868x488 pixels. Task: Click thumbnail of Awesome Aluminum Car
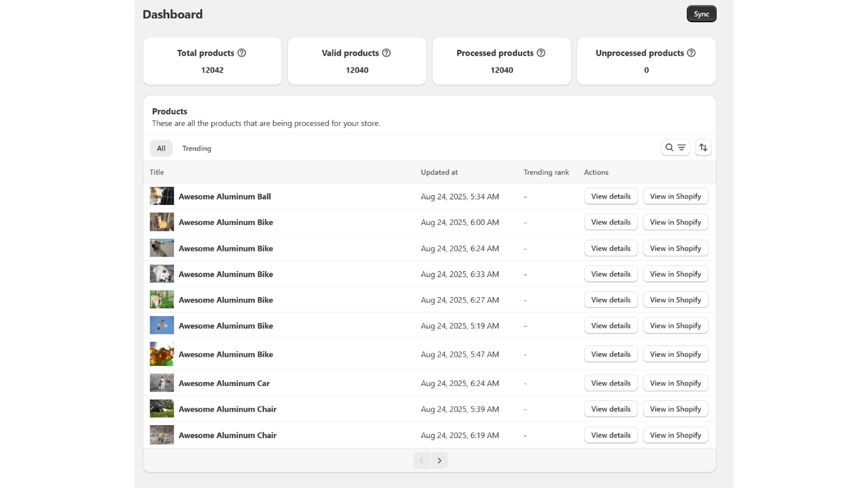pos(162,383)
